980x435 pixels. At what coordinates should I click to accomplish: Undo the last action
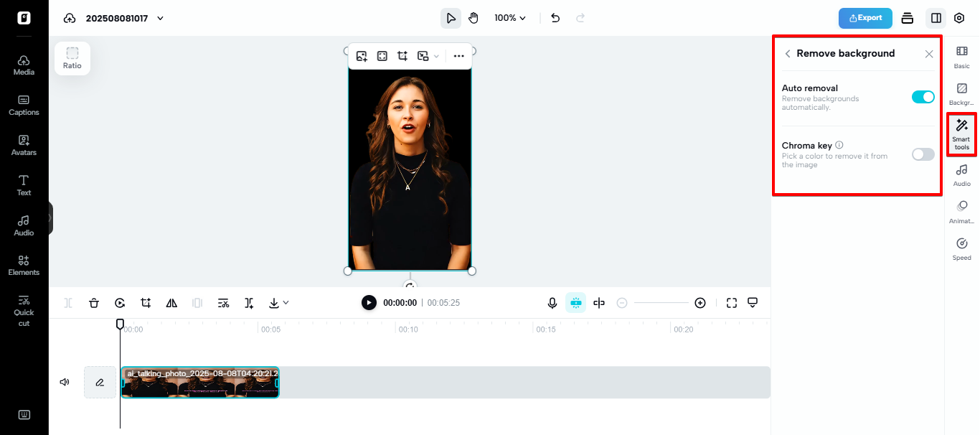[x=555, y=18]
